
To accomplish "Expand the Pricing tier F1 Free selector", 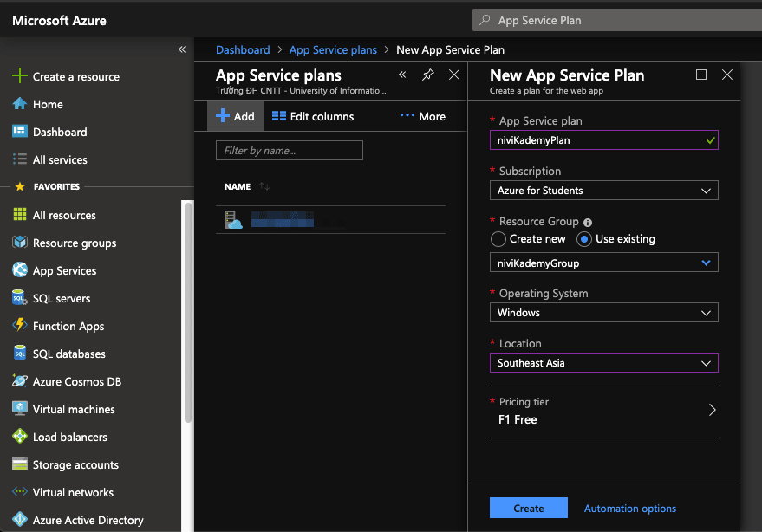I will pos(603,412).
